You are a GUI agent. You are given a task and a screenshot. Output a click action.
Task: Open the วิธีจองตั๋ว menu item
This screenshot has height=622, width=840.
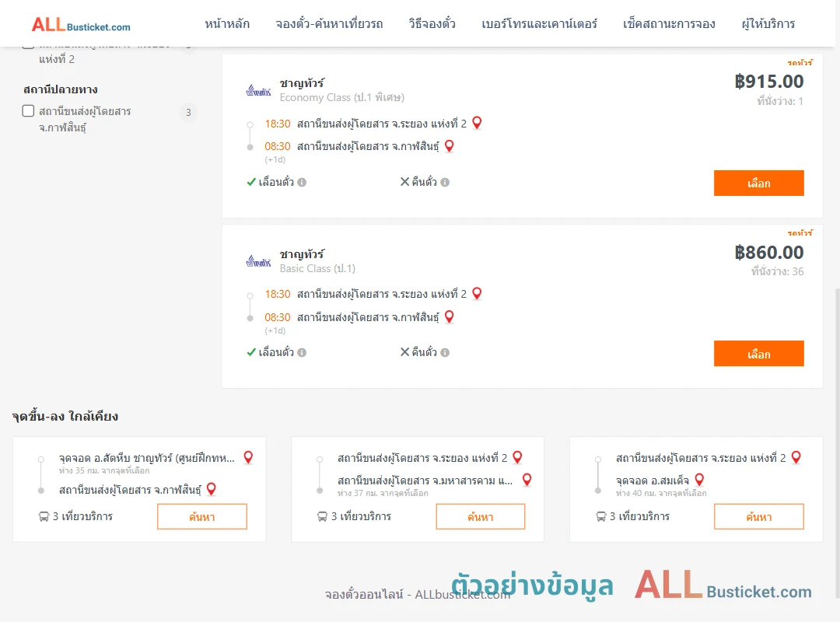432,24
